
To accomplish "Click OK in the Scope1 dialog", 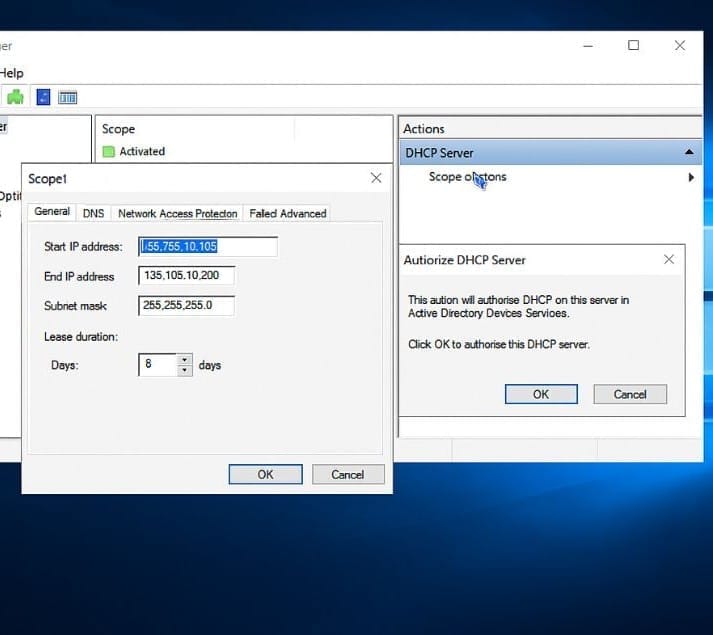I will [265, 474].
